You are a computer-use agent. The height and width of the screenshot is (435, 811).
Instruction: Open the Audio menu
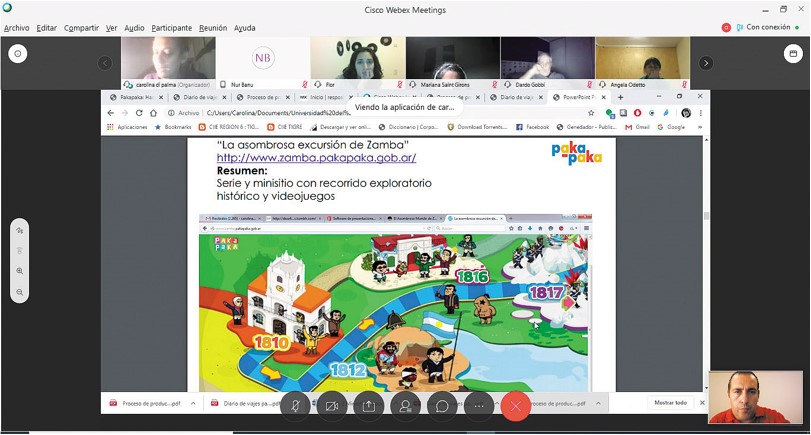click(134, 28)
